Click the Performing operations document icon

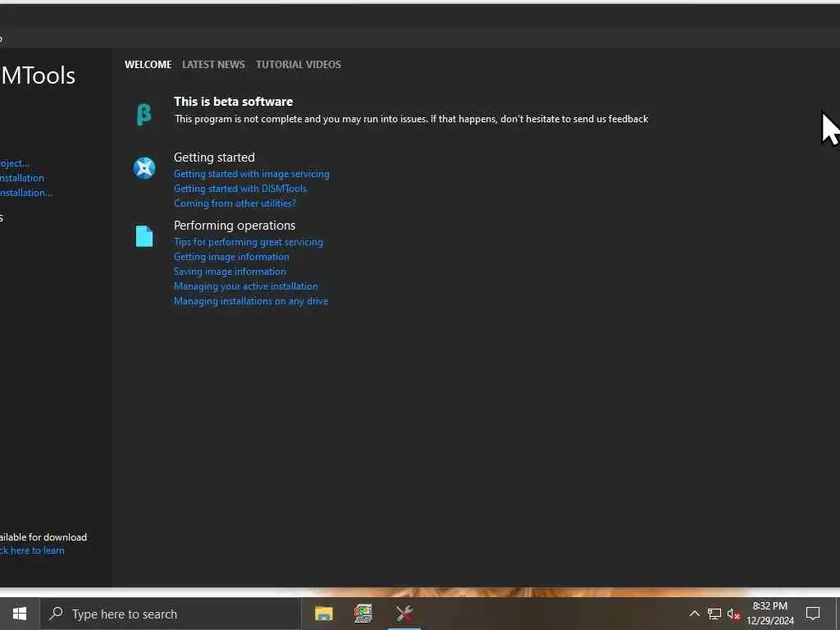pyautogui.click(x=144, y=236)
